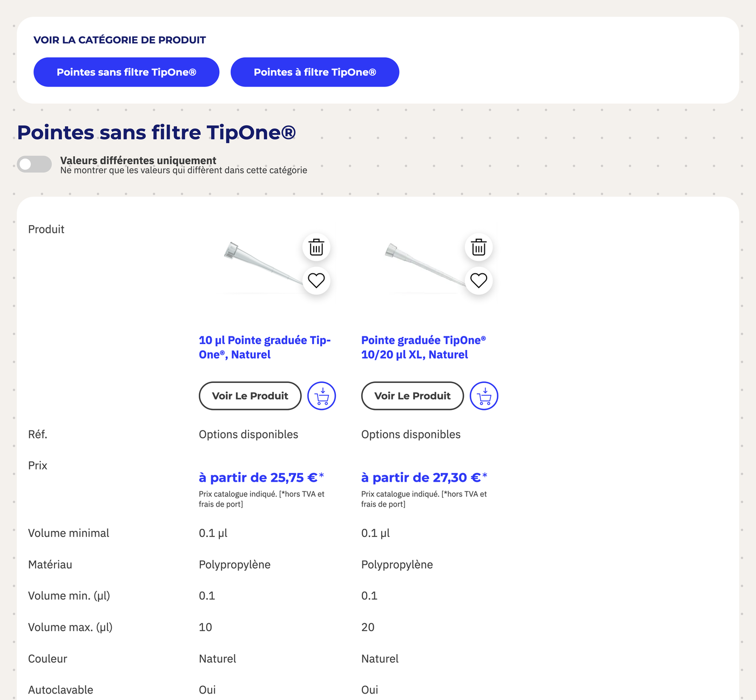Click the Volume max. value 20
This screenshot has height=700, width=756.
(368, 627)
